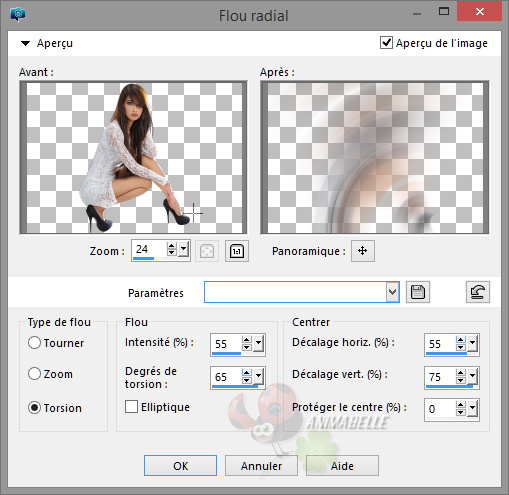This screenshot has height=495, width=509.
Task: Click the app icon in title bar
Action: tap(18, 14)
